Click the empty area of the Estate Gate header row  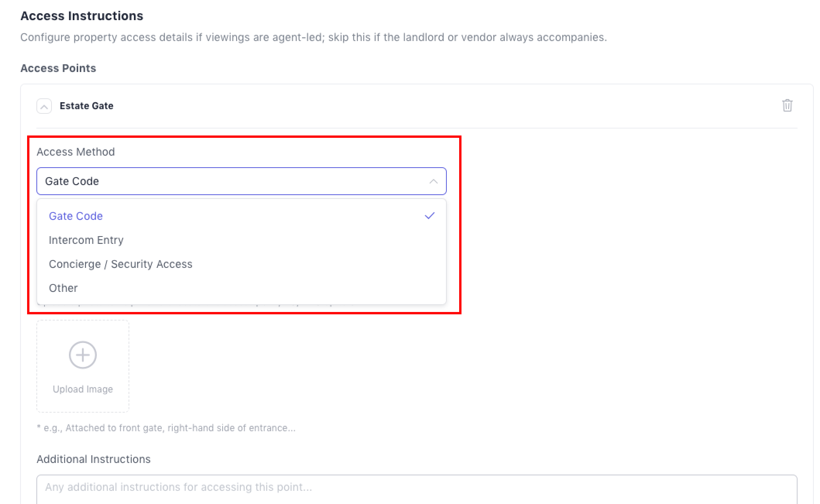(x=426, y=106)
